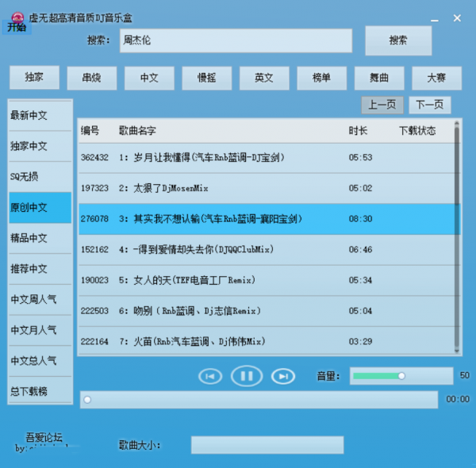
Task: Click the song progress bar
Action: click(259, 399)
